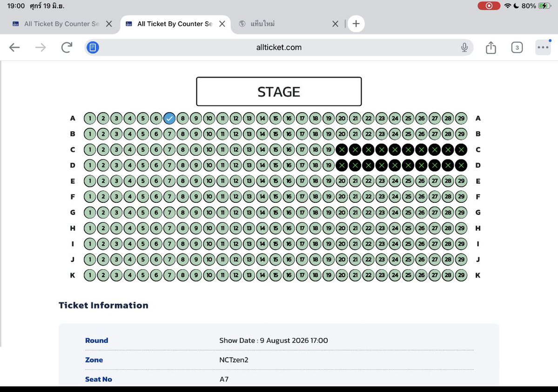Click the NCTzen2 zone value
The width and height of the screenshot is (558, 392).
point(234,359)
